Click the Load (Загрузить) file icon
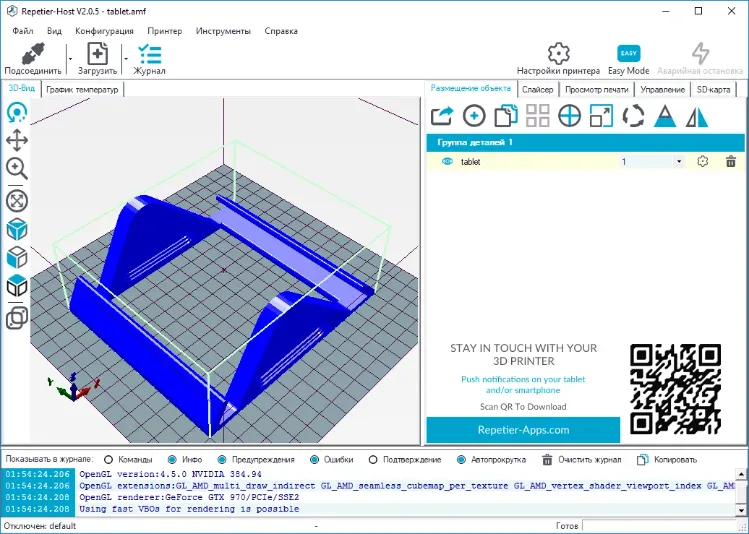This screenshot has width=749, height=534. point(97,53)
